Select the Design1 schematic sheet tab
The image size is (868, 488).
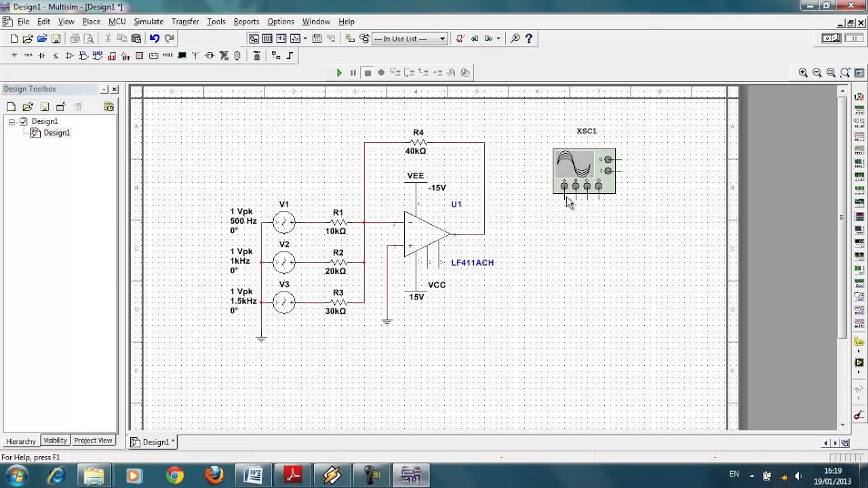coord(153,442)
